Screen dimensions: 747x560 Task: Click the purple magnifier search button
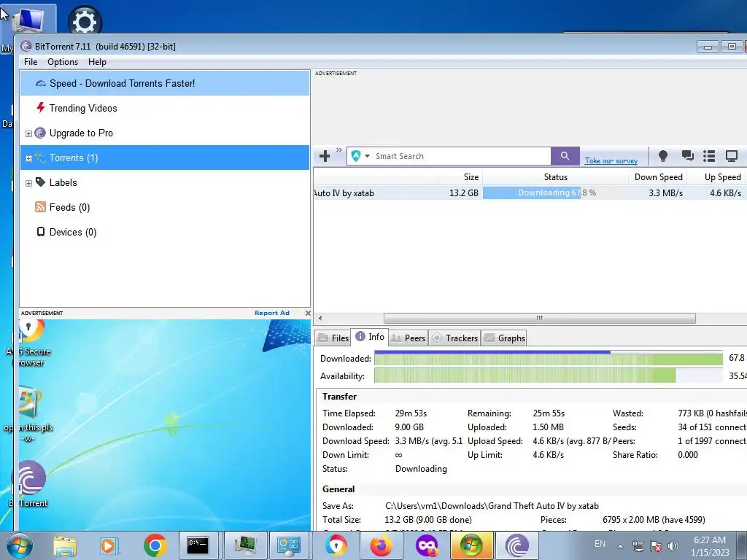tap(565, 156)
